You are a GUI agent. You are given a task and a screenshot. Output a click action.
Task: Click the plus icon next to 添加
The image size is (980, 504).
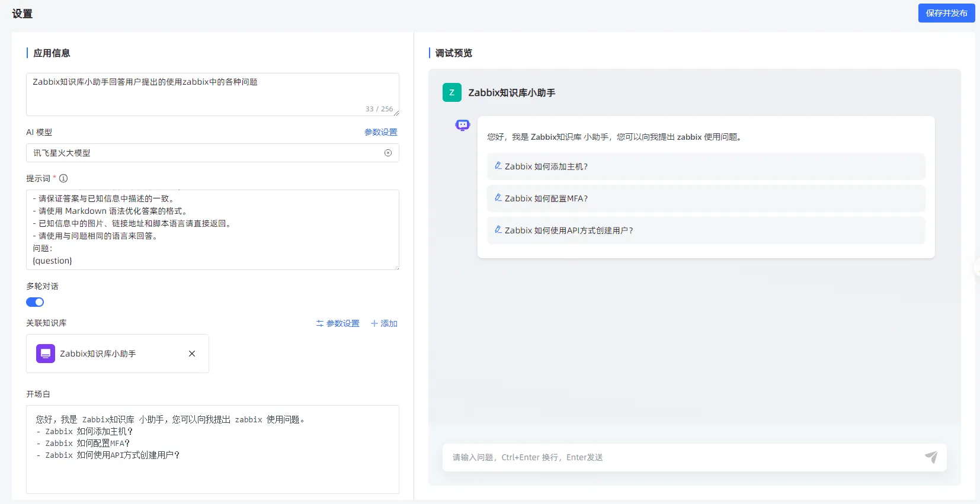(x=374, y=323)
